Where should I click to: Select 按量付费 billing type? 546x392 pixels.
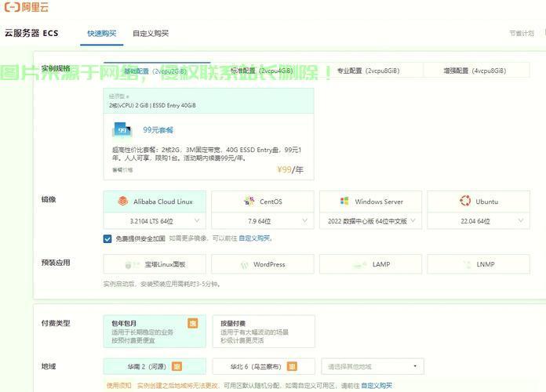pos(264,331)
